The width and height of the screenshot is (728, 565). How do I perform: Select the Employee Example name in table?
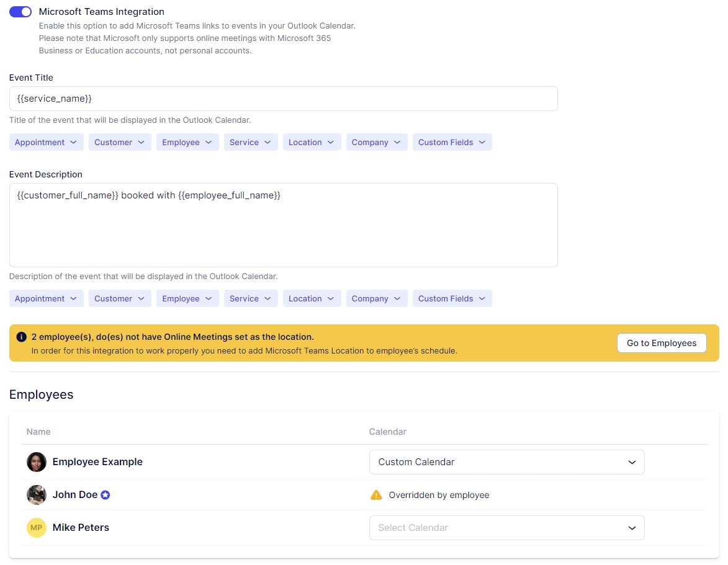coord(97,462)
